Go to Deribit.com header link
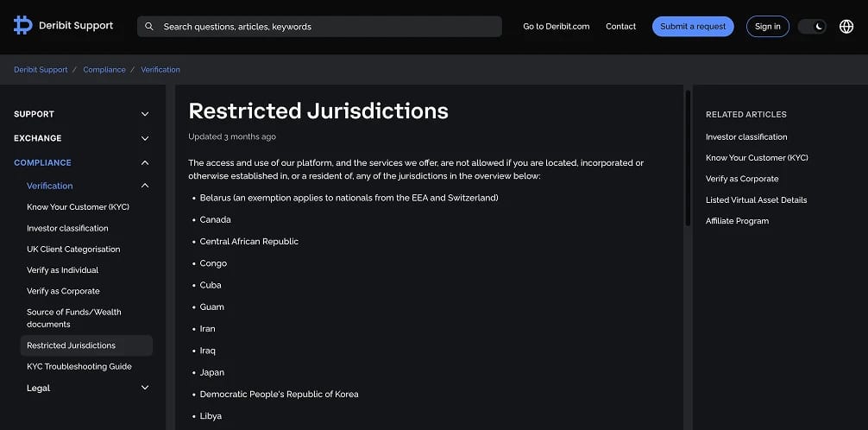This screenshot has width=868, height=430. point(557,27)
